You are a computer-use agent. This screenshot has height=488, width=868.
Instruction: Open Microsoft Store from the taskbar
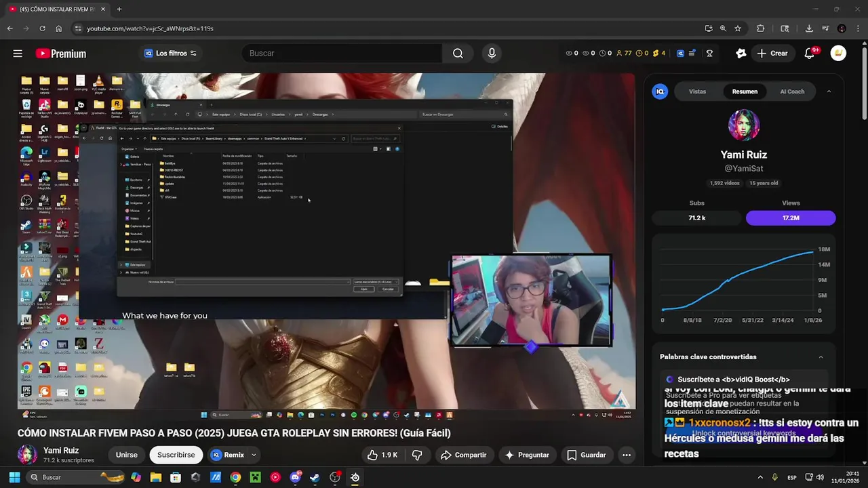click(176, 477)
